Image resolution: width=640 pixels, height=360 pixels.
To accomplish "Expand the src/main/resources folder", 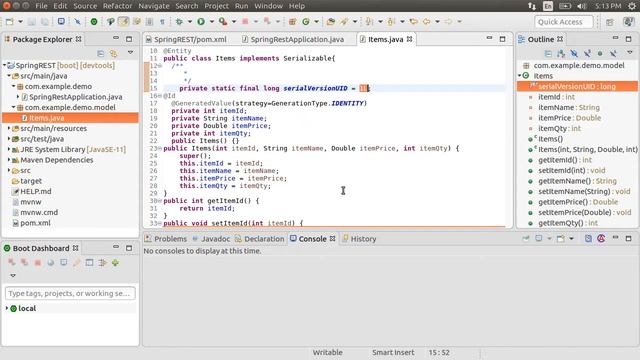I will tap(9, 128).
